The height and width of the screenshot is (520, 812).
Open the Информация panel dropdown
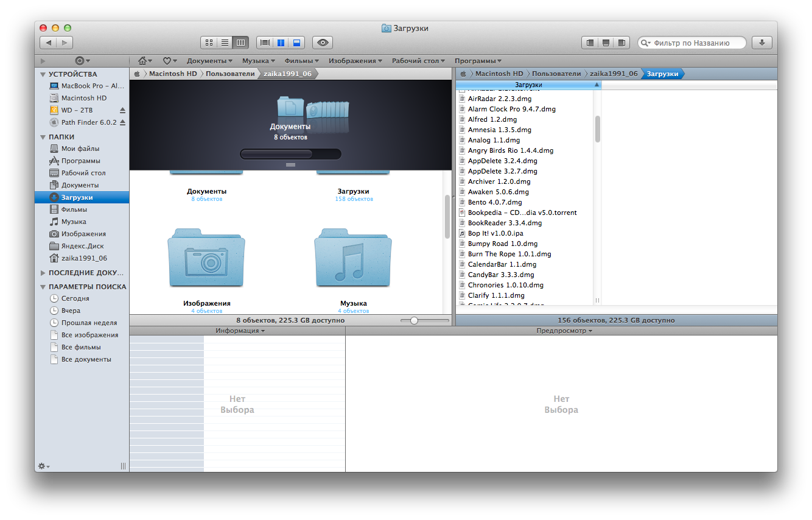(240, 331)
